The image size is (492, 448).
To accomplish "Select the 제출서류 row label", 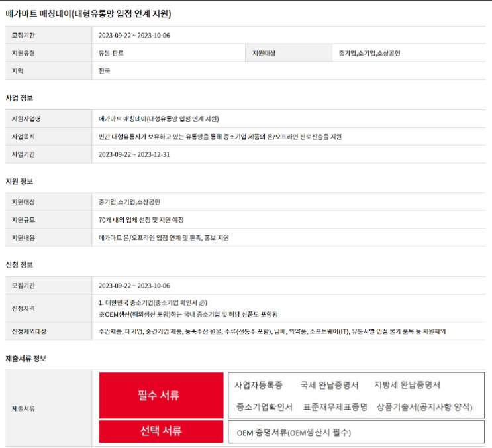I will [23, 408].
